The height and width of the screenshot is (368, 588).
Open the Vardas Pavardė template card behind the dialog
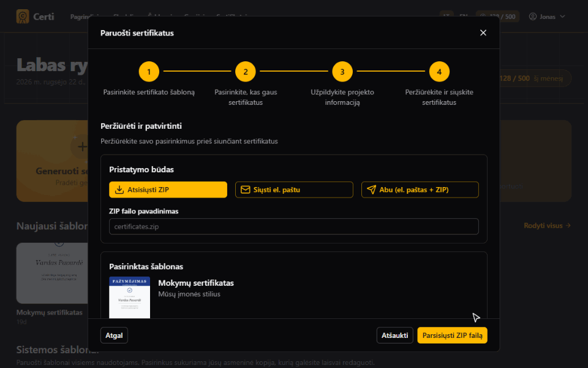point(52,273)
